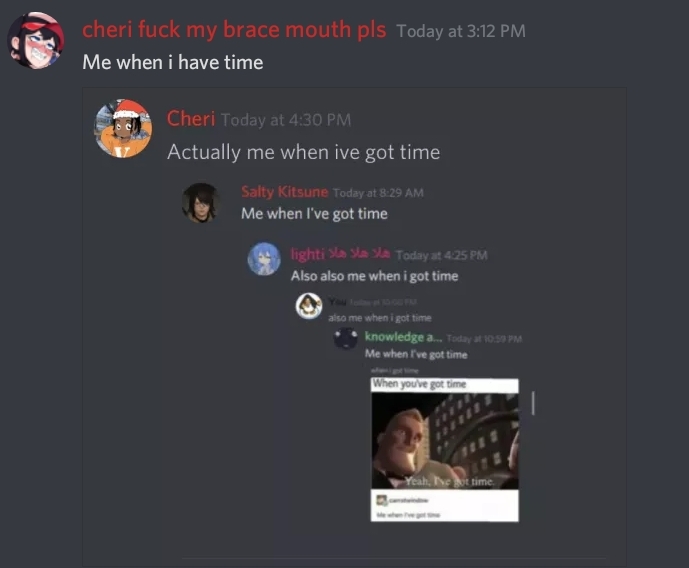Click the small avatar inside the meme image
This screenshot has height=568, width=689.
381,500
